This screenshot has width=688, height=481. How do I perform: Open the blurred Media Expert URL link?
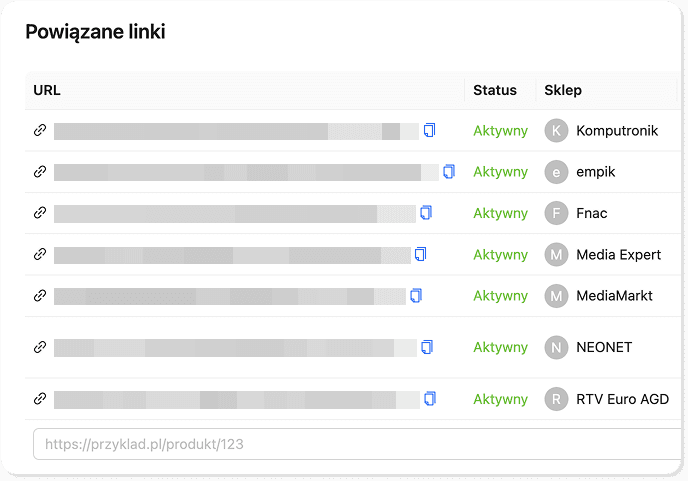[x=232, y=255]
